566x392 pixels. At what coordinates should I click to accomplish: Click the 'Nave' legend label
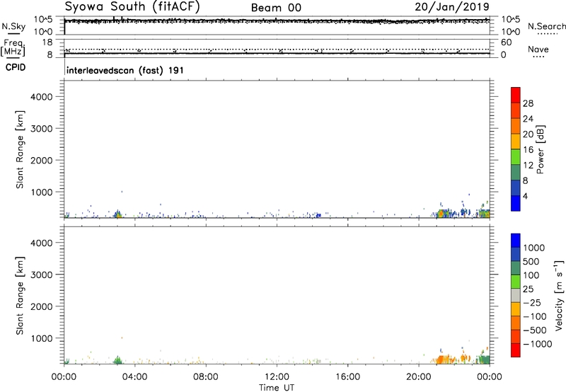click(538, 50)
